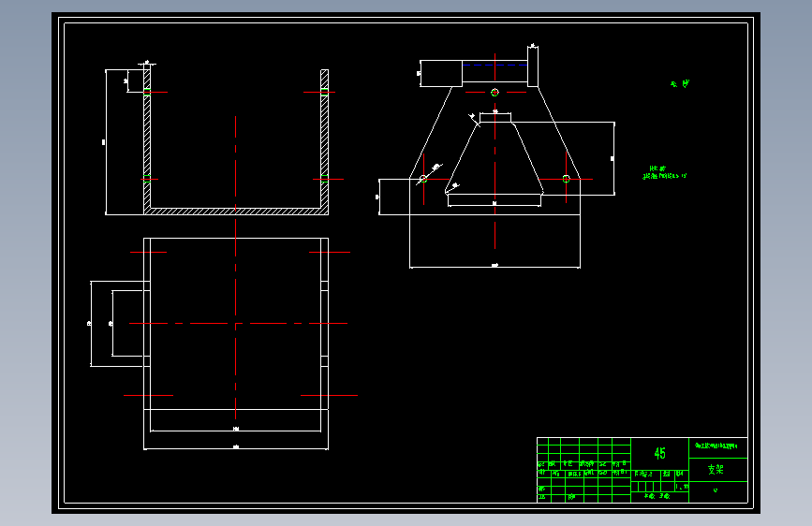The image size is (812, 526).
Task: Pick the green circle at bracket top center
Action: coord(495,92)
